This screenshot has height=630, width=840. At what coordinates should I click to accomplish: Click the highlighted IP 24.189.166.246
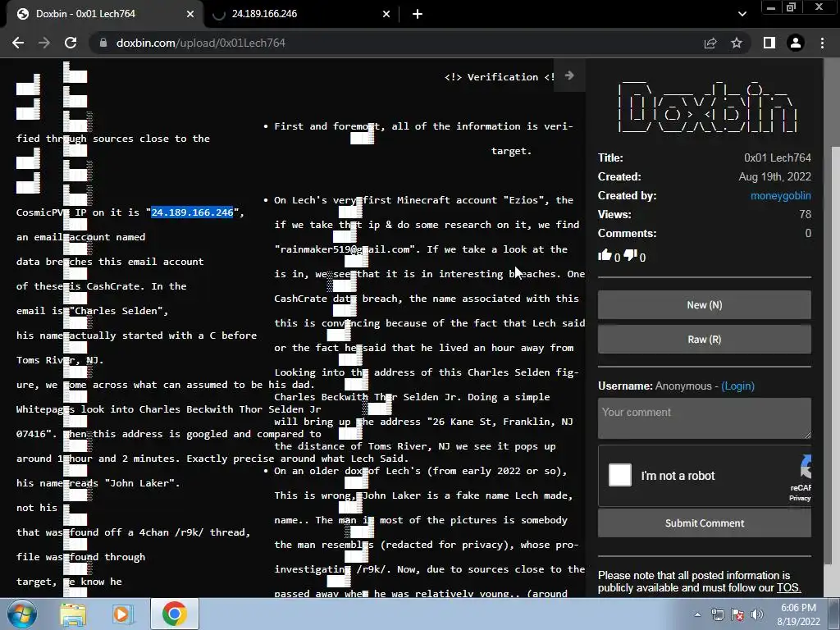(x=192, y=212)
